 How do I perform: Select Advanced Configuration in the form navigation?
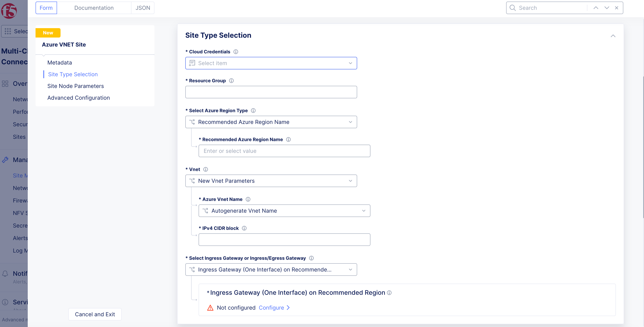click(78, 98)
